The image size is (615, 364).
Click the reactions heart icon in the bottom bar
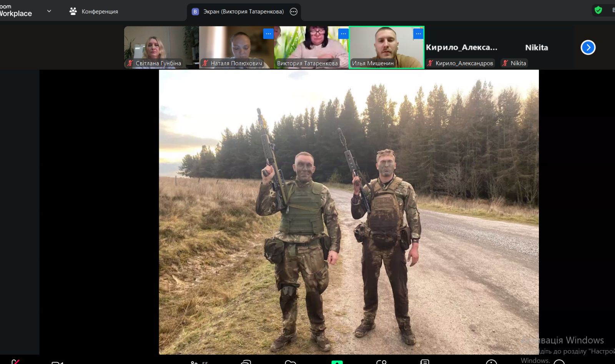(291, 362)
